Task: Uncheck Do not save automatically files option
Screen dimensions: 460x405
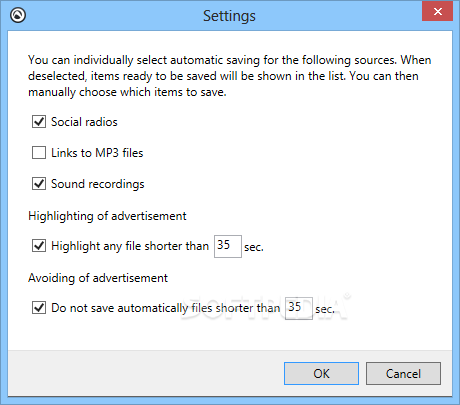Action: 39,308
